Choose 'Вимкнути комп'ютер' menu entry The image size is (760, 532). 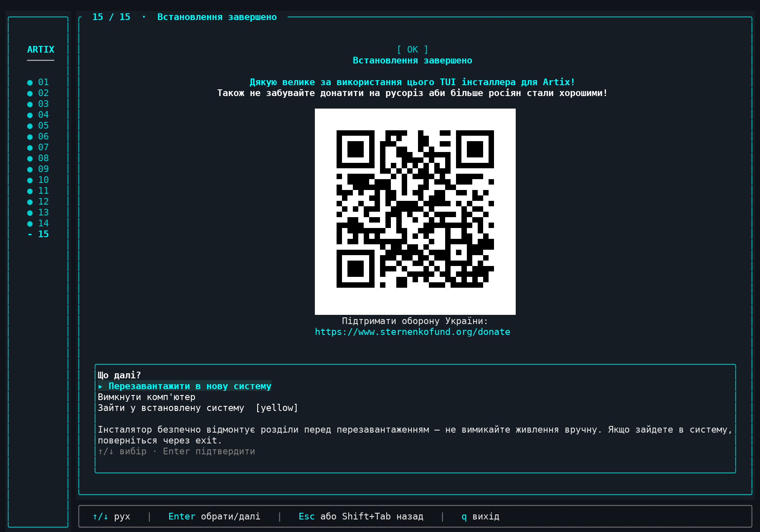[x=147, y=397]
